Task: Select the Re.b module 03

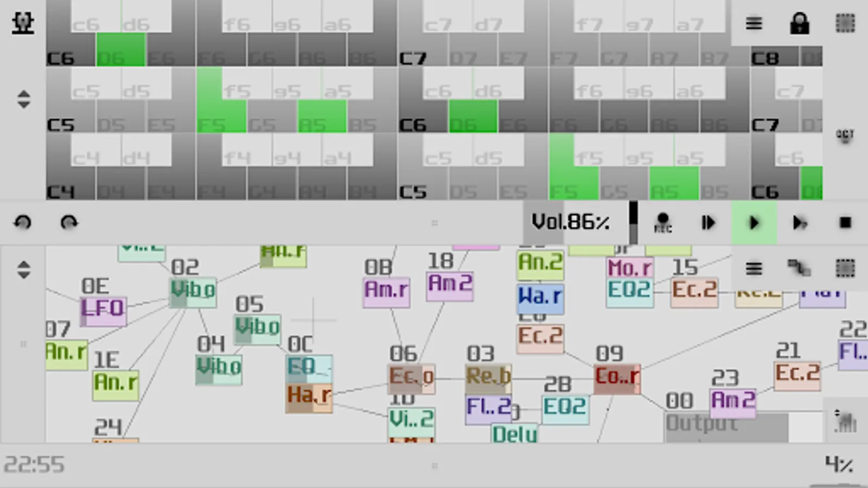Action: 488,379
